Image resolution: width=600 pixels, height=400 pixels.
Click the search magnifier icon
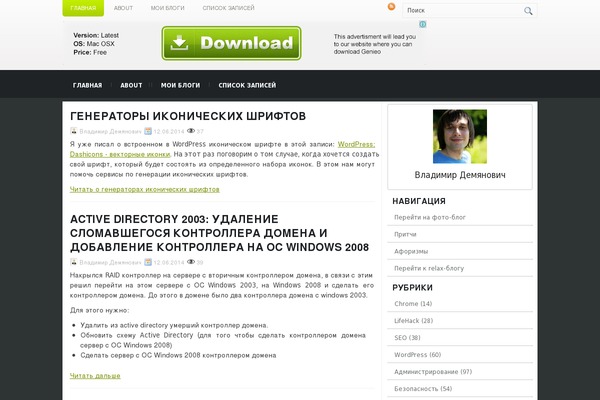coord(528,11)
